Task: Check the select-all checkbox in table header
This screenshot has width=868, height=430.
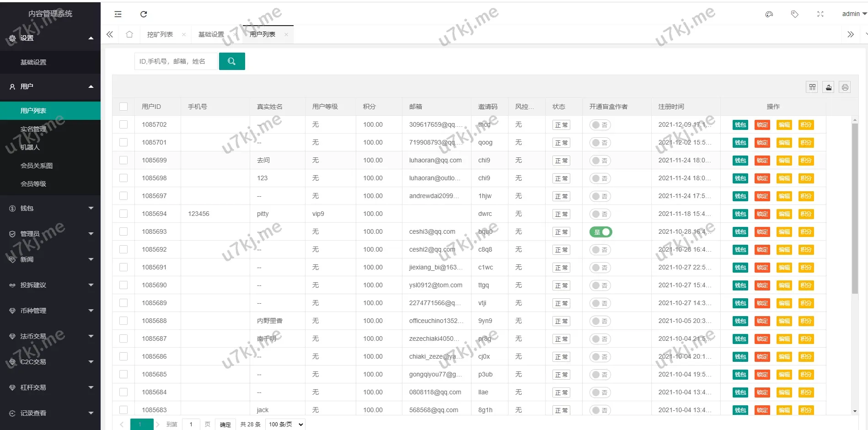Action: [x=123, y=106]
